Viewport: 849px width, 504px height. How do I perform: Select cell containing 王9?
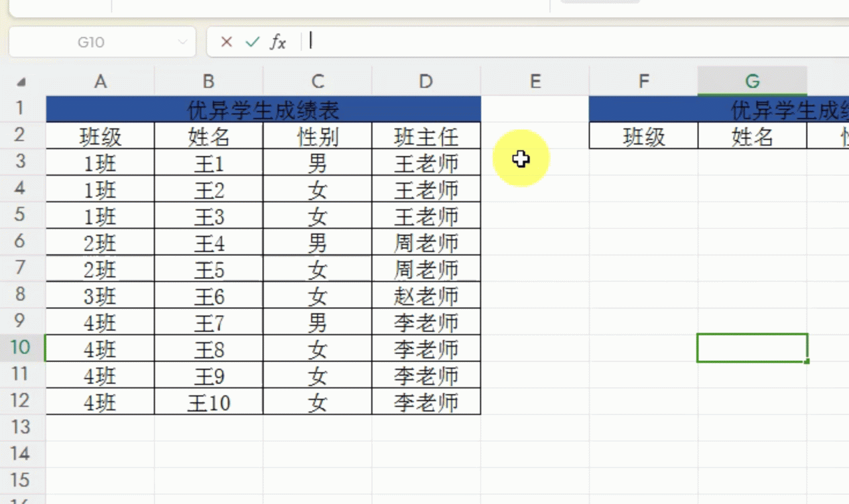209,375
